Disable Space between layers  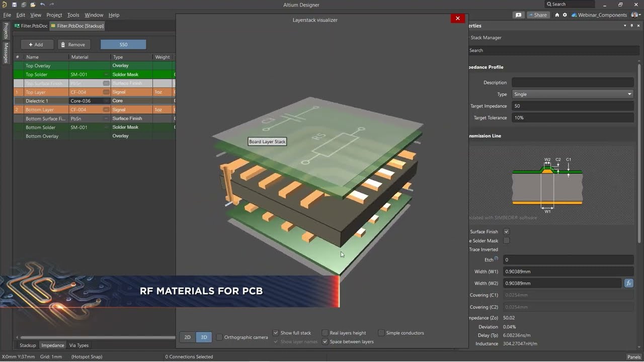coord(325,342)
